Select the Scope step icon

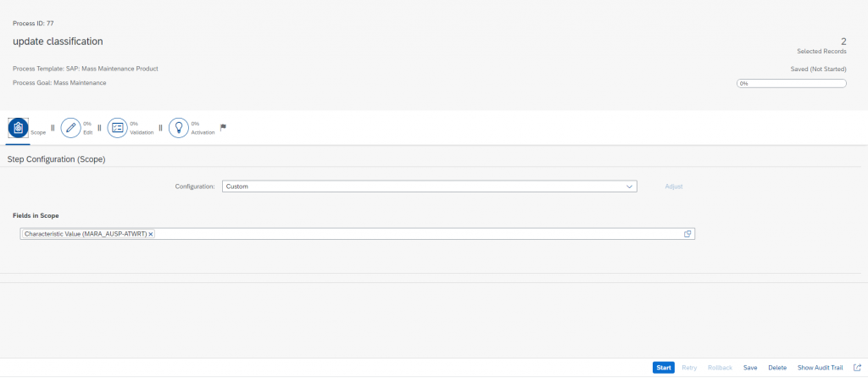click(x=19, y=128)
